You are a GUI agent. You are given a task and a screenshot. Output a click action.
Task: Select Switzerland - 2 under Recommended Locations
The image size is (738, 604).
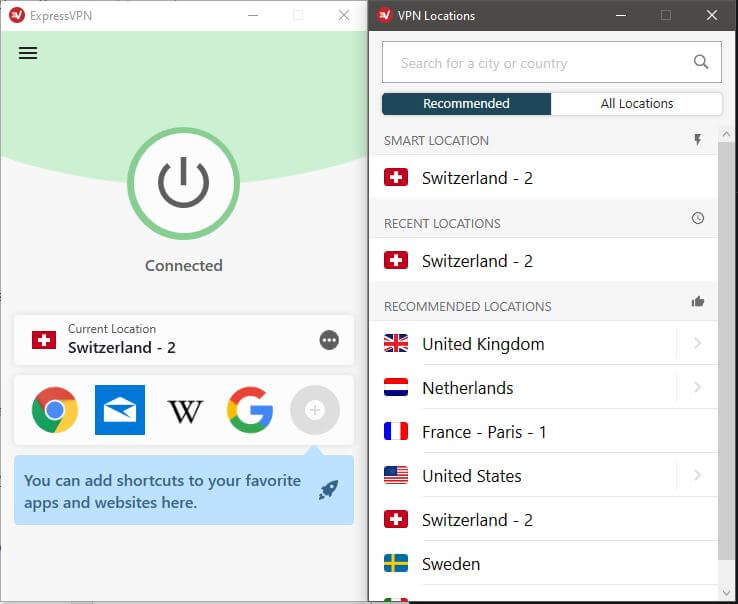coord(544,520)
